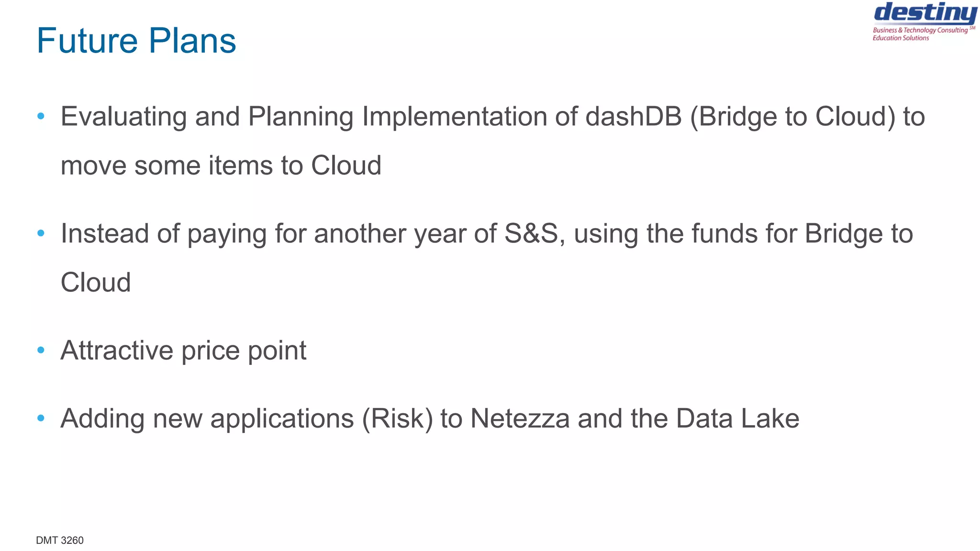Click '(Risk)' in the last bullet
Viewport: 980px width, 551px height.
tap(397, 419)
